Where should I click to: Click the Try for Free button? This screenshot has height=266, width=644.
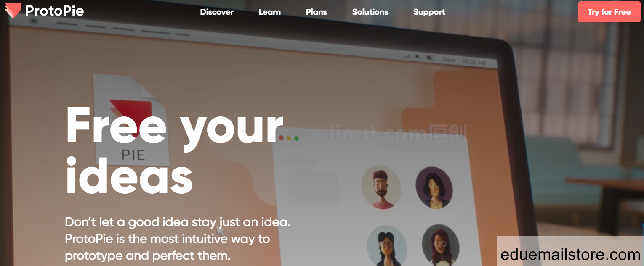click(609, 12)
